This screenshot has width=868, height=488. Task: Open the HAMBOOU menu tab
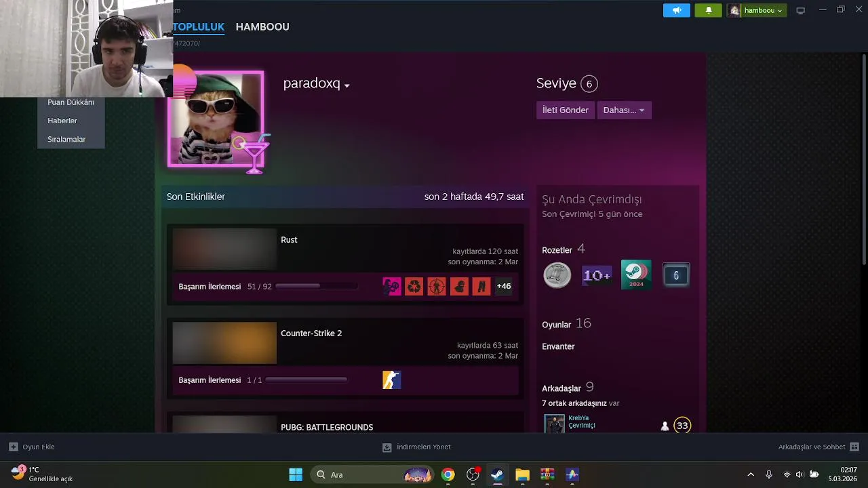pyautogui.click(x=262, y=27)
